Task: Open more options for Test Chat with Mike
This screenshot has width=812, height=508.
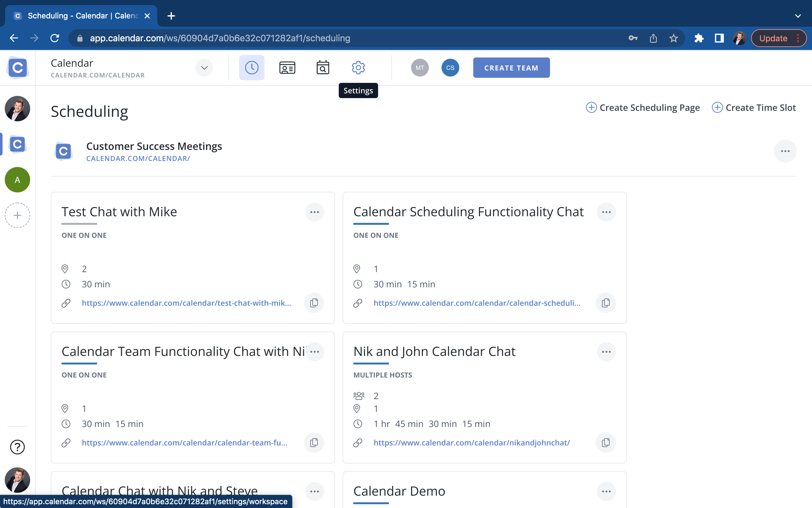Action: pos(314,212)
